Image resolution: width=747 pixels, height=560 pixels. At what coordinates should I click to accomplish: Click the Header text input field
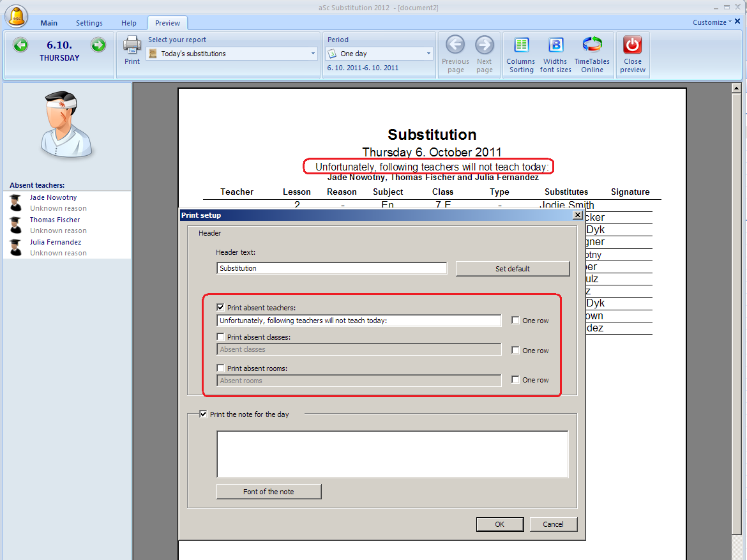click(331, 268)
